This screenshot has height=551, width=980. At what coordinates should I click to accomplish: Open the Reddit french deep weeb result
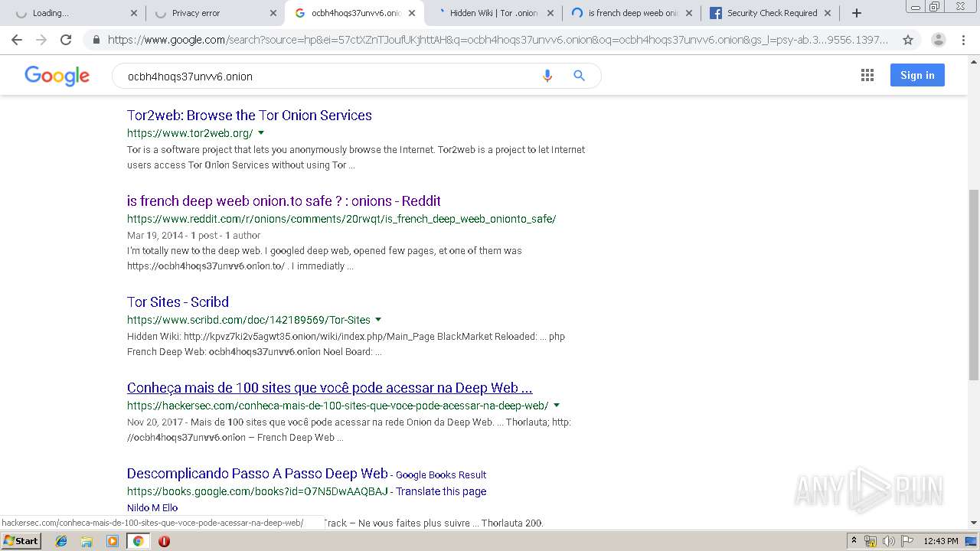pos(284,201)
